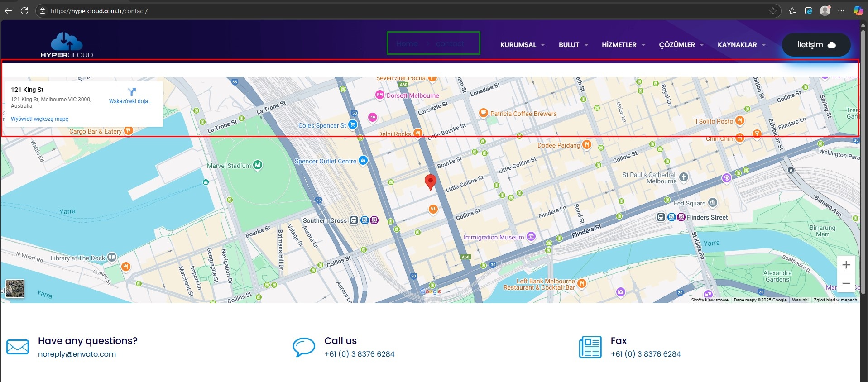868x382 pixels.
Task: Click Dorsett Melbourne hotel marker
Action: point(380,95)
